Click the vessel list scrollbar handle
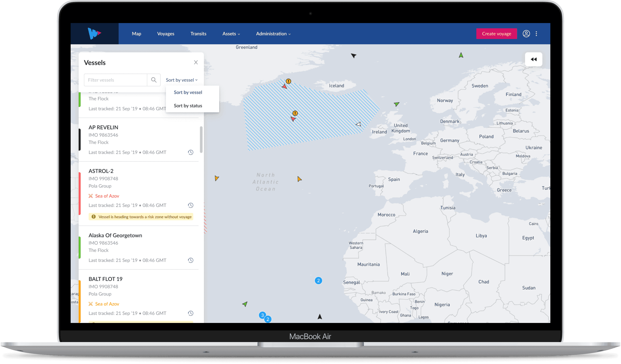621x364 pixels. (x=201, y=139)
